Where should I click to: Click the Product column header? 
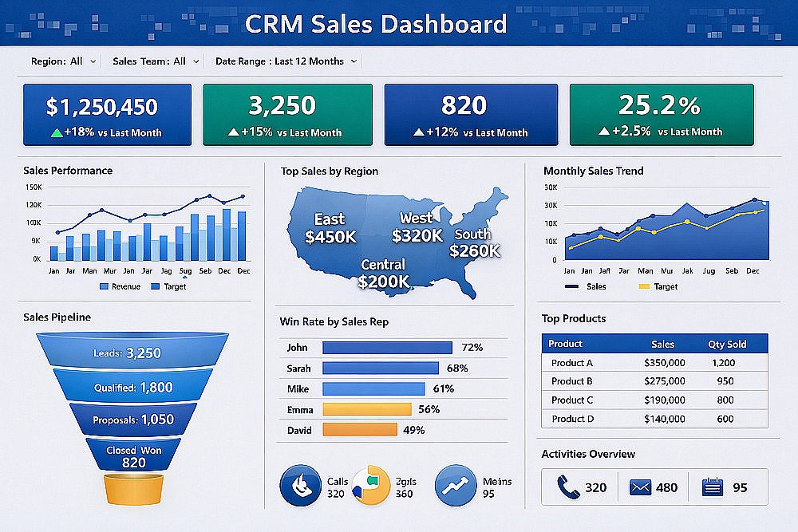565,344
